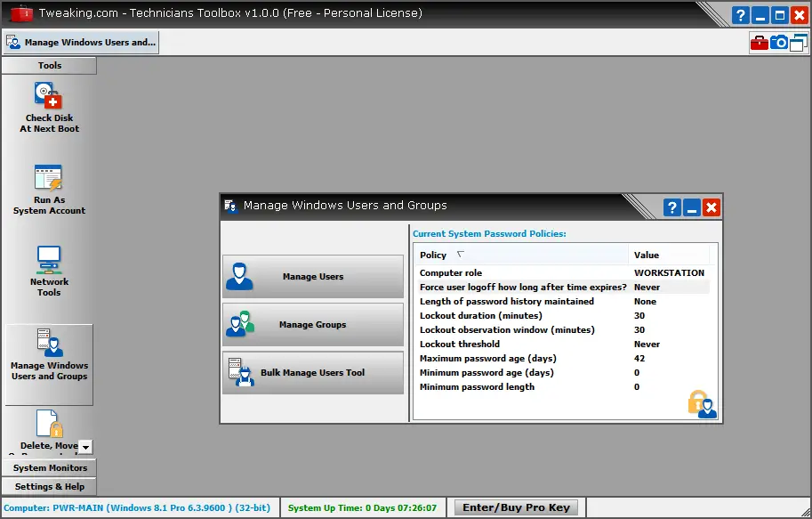
Task: Select Length of password history maintained row
Action: (562, 301)
